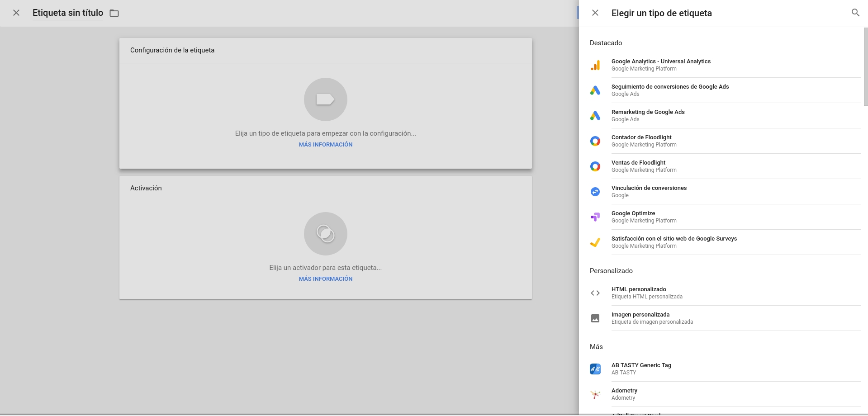Click the Contador de Floodlight icon
The image size is (868, 416).
tap(595, 141)
